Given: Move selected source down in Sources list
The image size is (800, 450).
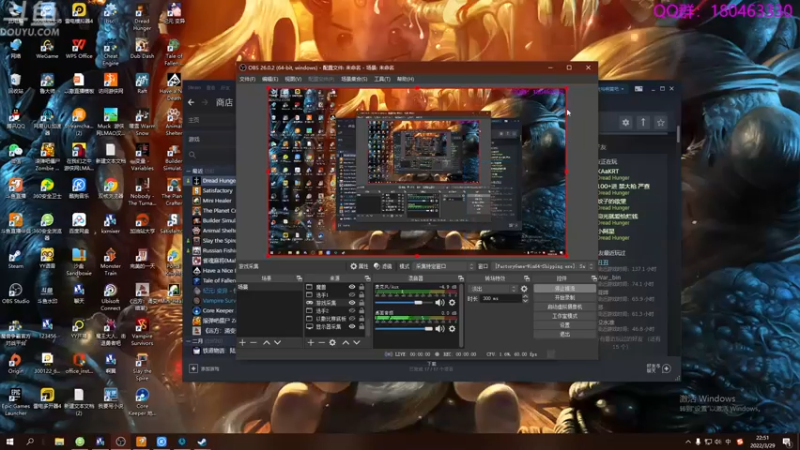Looking at the screenshot, I should click(357, 343).
